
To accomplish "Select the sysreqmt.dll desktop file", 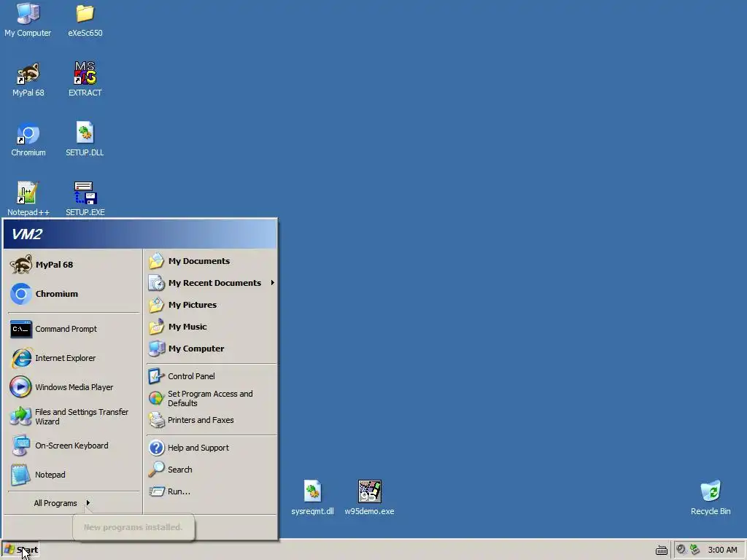I will click(x=312, y=498).
